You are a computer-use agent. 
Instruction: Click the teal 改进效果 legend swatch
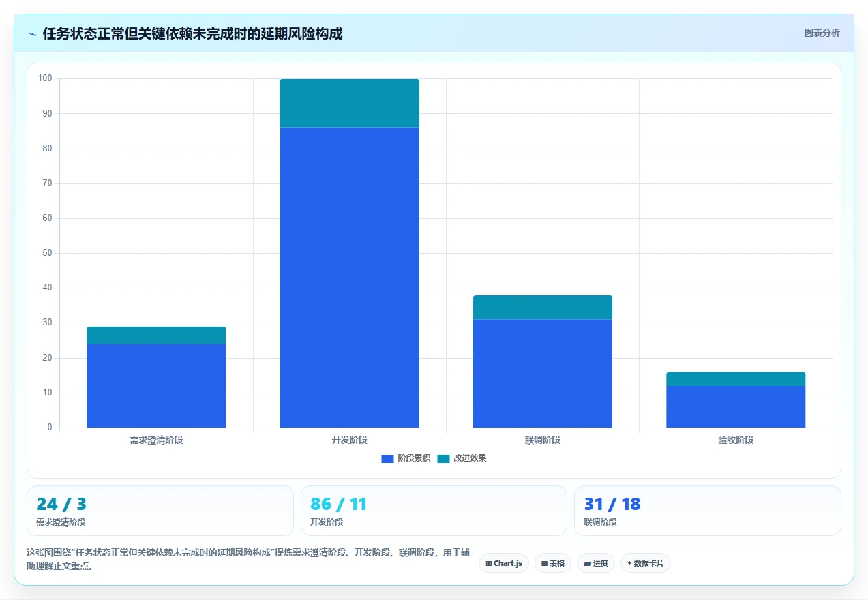443,458
